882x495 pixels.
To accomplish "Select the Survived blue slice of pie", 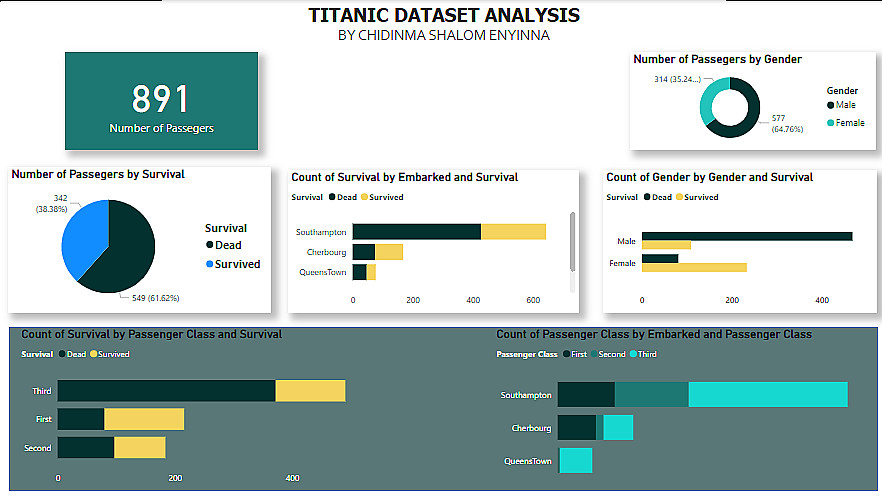I will click(82, 236).
